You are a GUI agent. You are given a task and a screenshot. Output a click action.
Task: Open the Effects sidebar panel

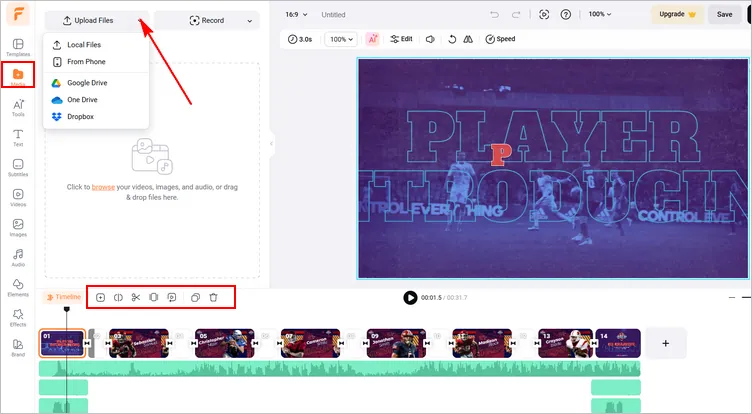pyautogui.click(x=18, y=317)
